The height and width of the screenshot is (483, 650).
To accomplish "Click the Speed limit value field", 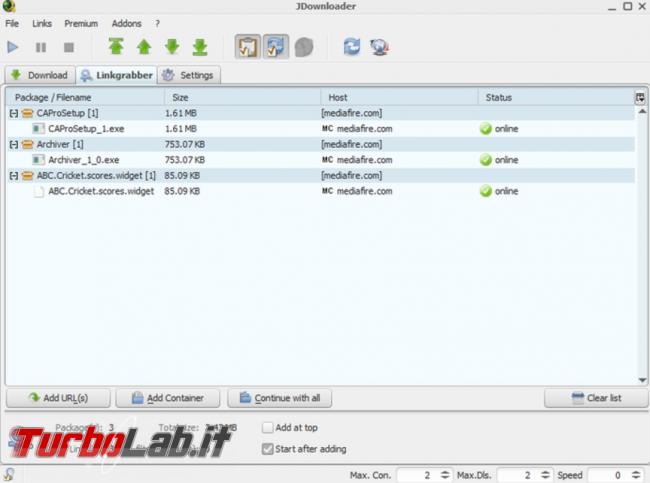I will coord(609,475).
